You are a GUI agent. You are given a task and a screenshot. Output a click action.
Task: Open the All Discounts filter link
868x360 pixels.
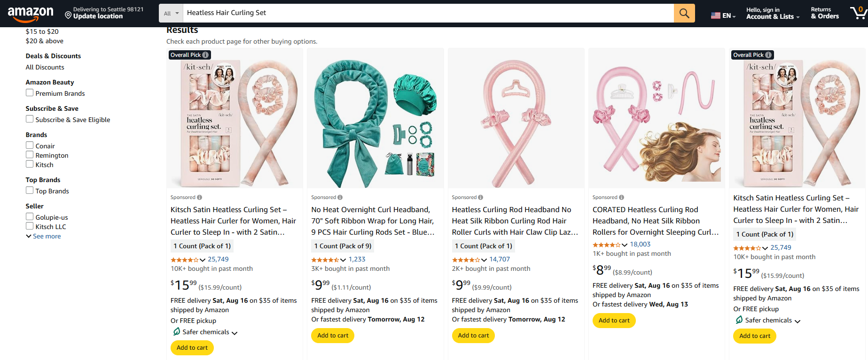[x=45, y=67]
